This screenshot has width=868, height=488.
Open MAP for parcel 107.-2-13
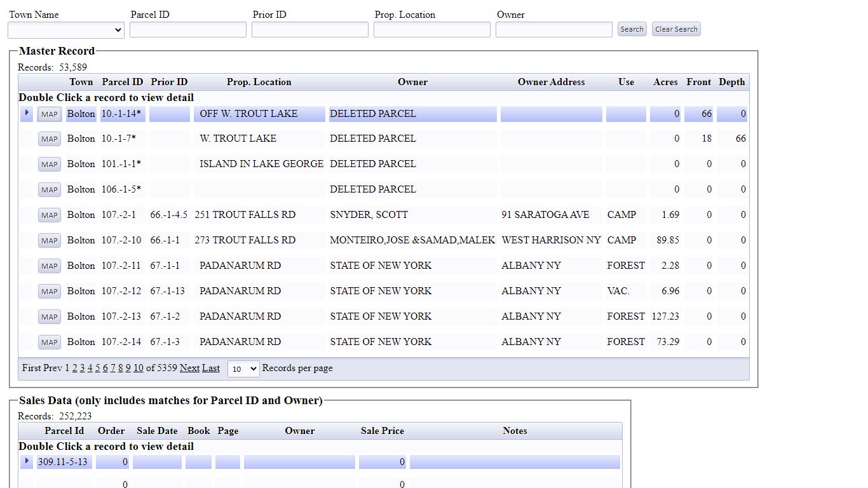pyautogui.click(x=50, y=317)
